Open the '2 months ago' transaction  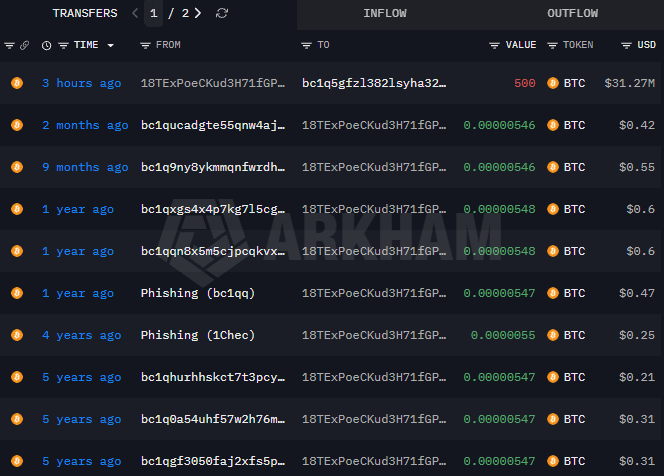85,125
